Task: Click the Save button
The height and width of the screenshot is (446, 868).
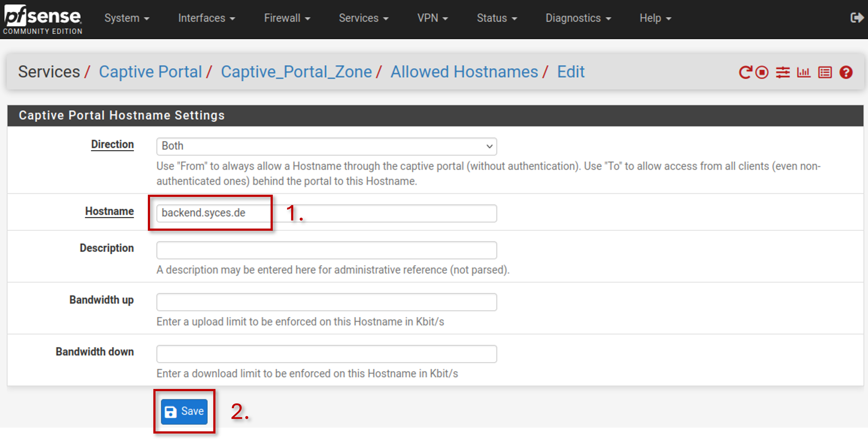Action: (x=184, y=411)
